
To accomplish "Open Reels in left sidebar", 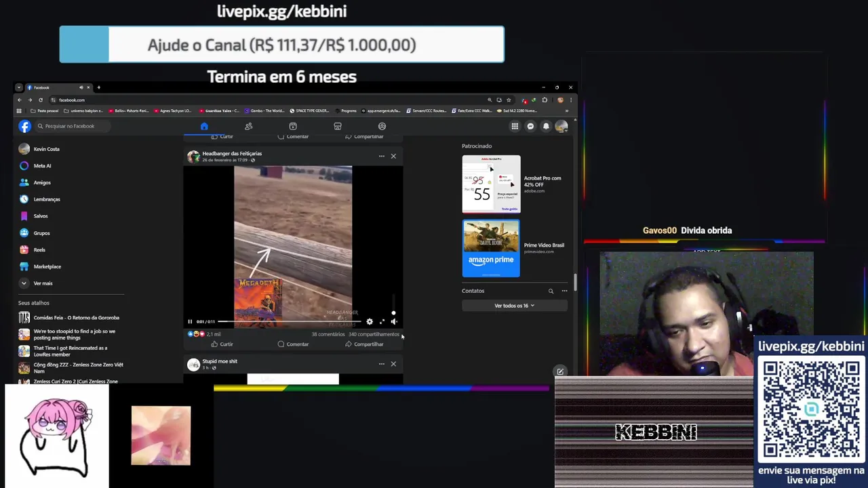I will (x=71, y=249).
